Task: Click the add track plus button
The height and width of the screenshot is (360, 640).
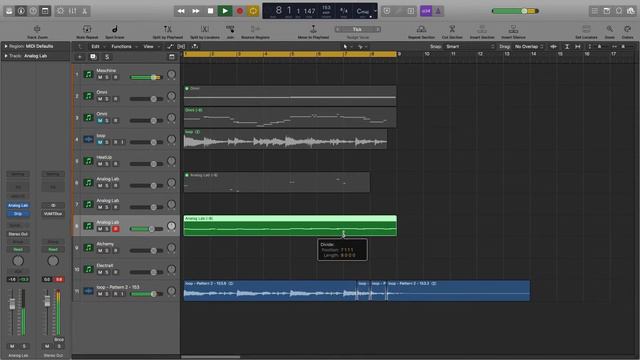Action: click(x=80, y=57)
